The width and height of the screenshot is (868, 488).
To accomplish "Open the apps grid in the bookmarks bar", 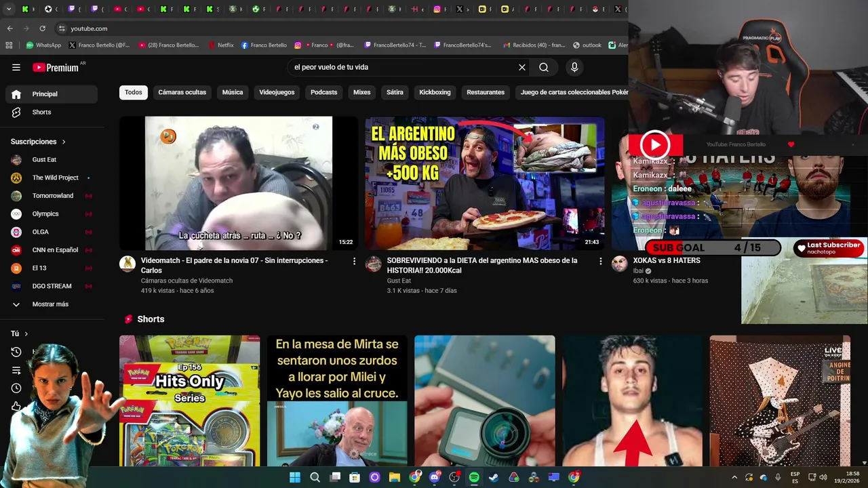I will pos(9,45).
